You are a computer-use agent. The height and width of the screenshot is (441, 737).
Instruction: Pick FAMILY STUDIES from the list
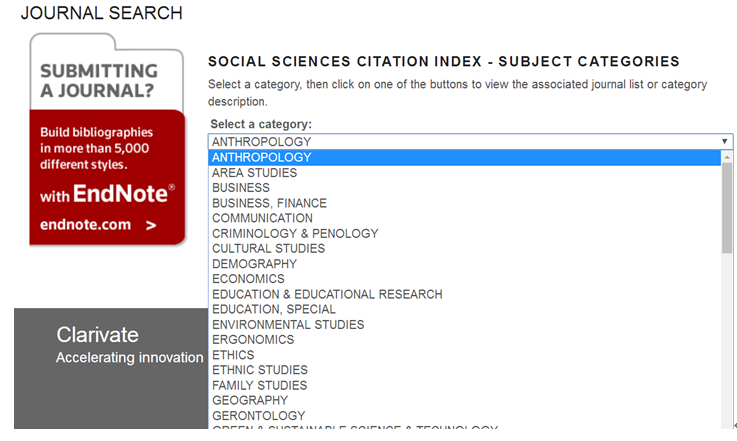coord(260,385)
